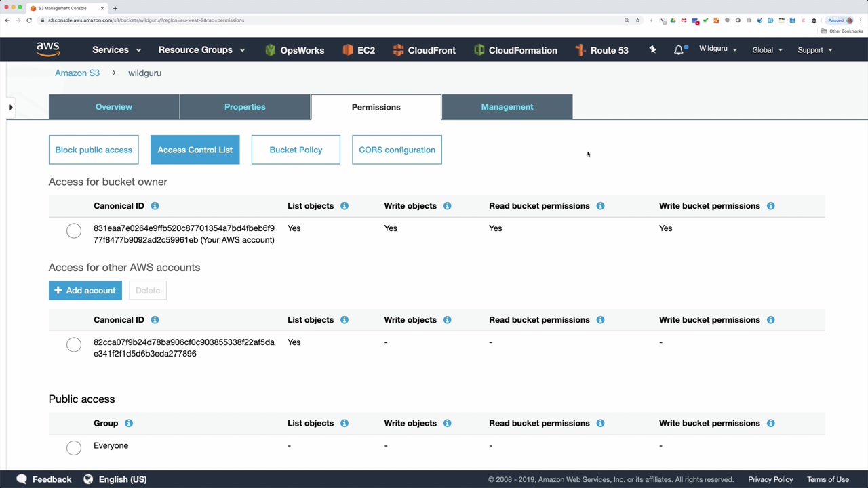Open the Resource Groups dropdown
The width and height of the screenshot is (868, 488).
(x=201, y=50)
